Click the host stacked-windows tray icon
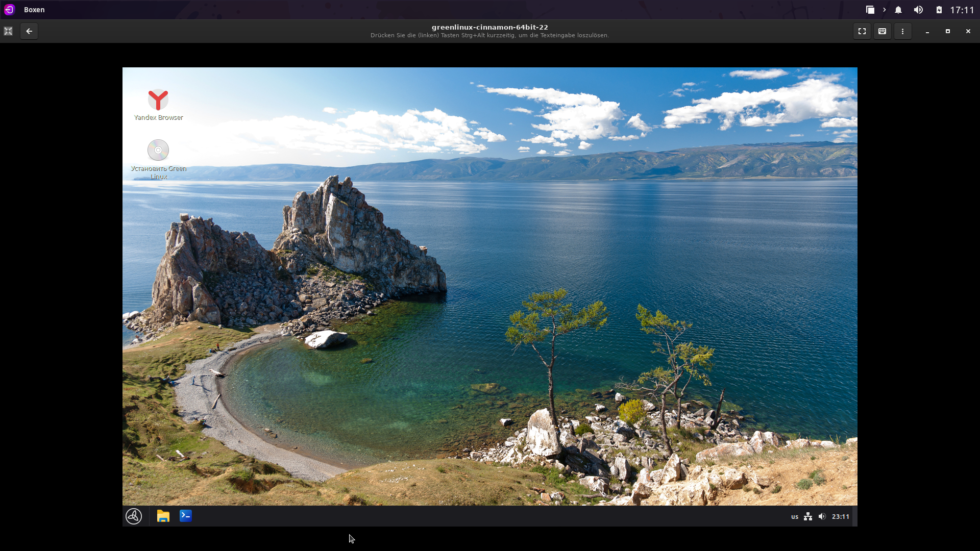 [x=870, y=10]
